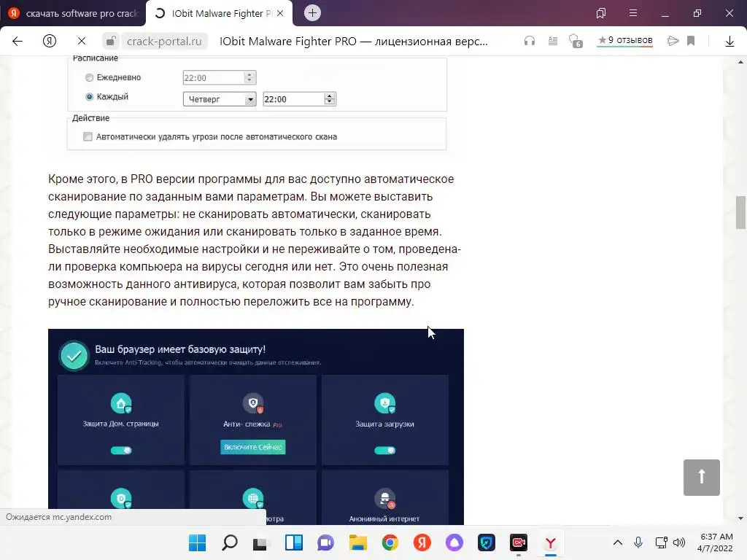Open the 9 отзывов reviews link
The height and width of the screenshot is (560, 747).
pos(625,41)
